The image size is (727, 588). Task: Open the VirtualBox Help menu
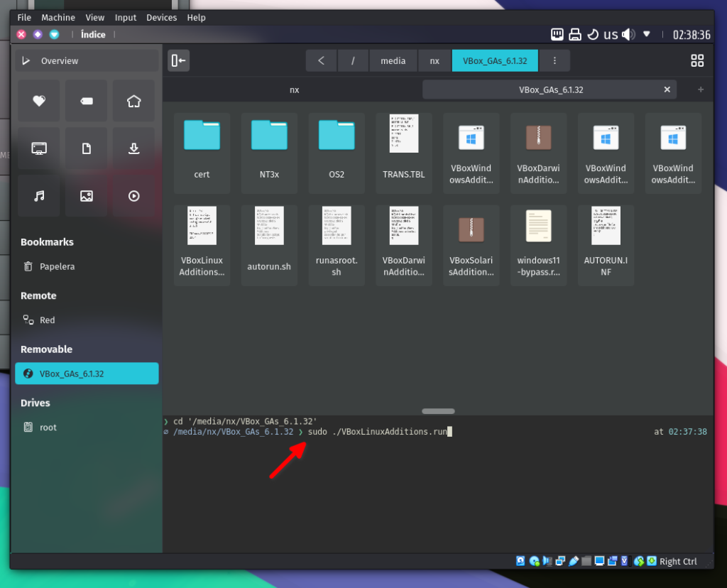(196, 18)
